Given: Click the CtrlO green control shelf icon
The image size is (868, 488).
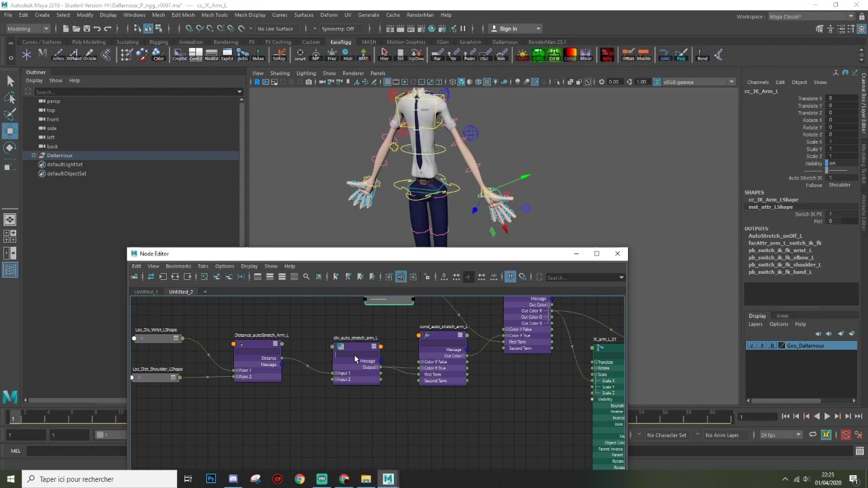Looking at the screenshot, I should click(x=554, y=55).
